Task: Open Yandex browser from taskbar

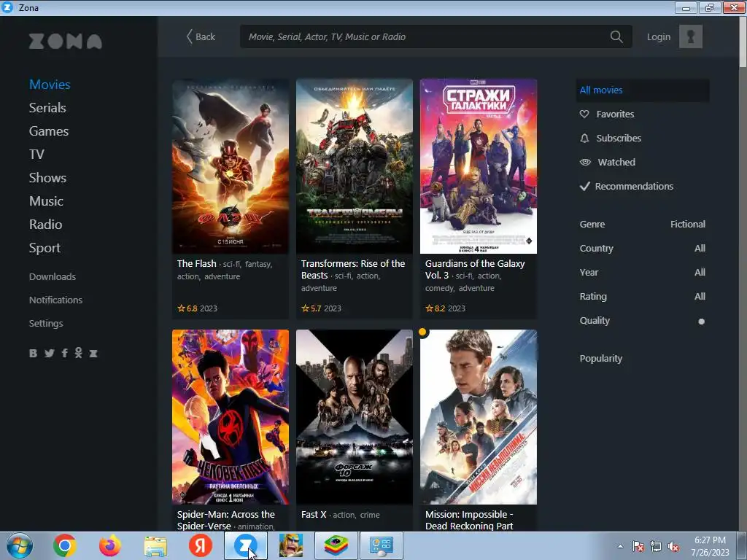Action: pyautogui.click(x=201, y=545)
